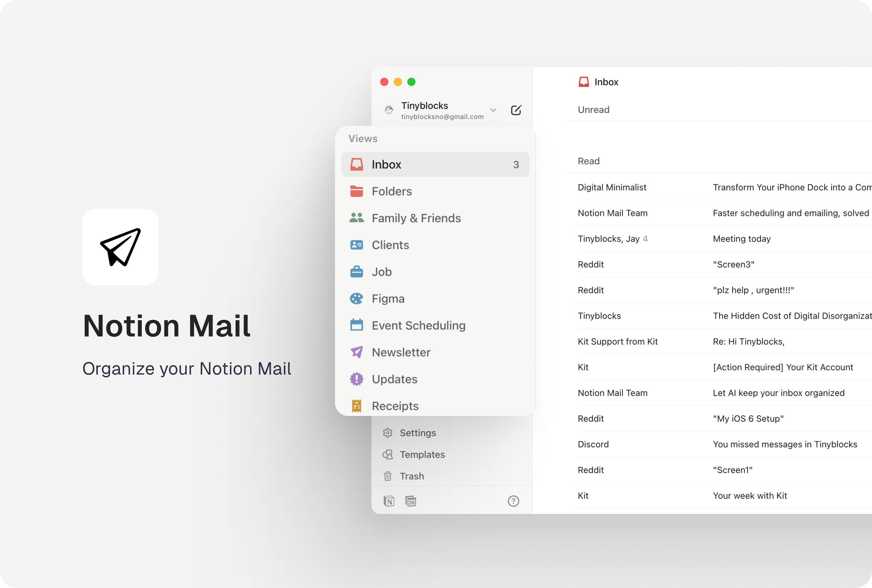872x588 pixels.
Task: Click the Clients contact card icon
Action: pos(356,245)
